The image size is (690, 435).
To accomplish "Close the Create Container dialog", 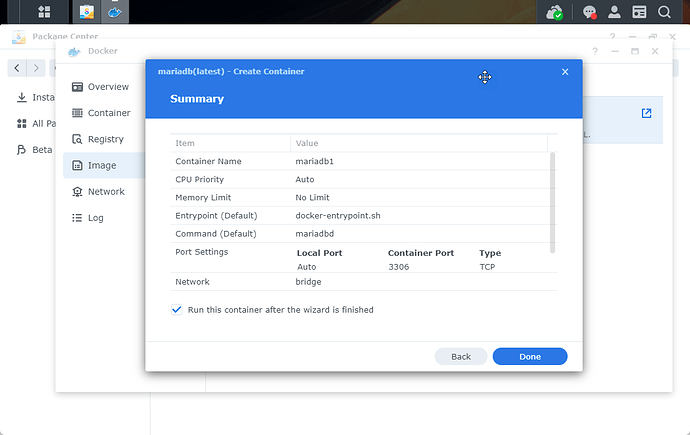I will point(565,72).
